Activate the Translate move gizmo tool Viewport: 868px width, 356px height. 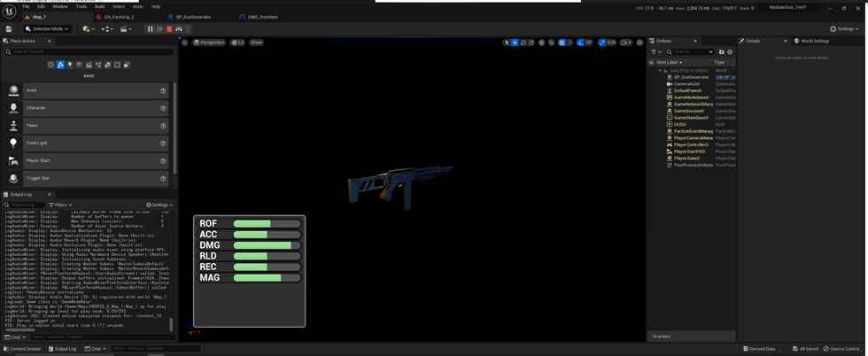pos(515,43)
